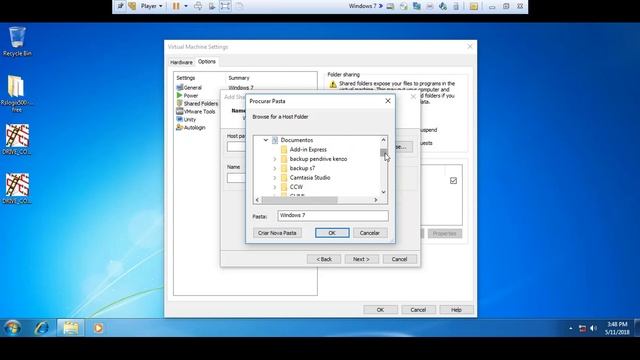Click the tree's horizontal scrollbar thumb
The image size is (640, 360).
tap(300, 200)
